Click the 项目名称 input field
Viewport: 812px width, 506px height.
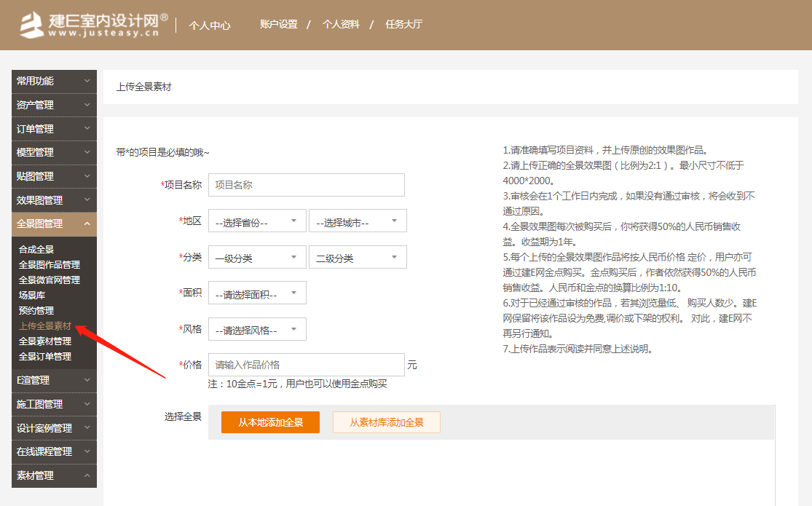click(x=307, y=185)
